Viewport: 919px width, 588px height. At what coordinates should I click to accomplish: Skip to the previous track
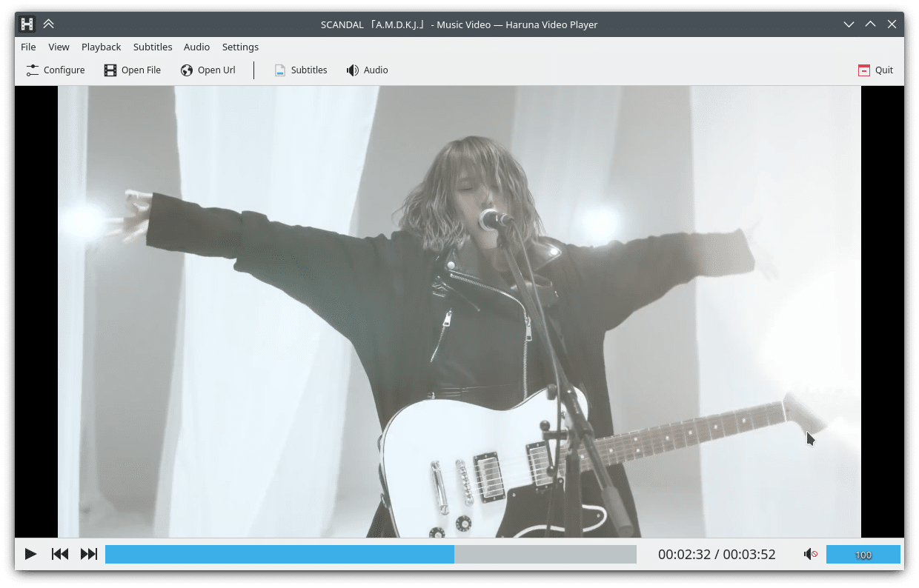(x=60, y=554)
